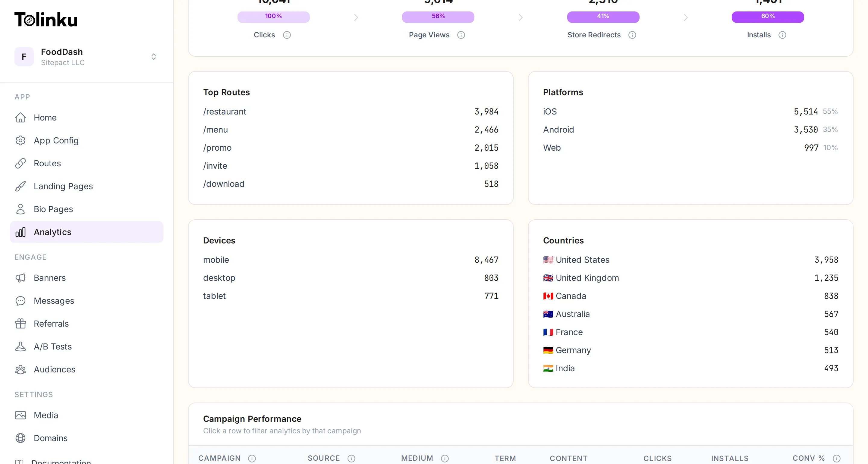The image size is (868, 464).
Task: Select the Analytics sidebar icon
Action: [x=20, y=232]
